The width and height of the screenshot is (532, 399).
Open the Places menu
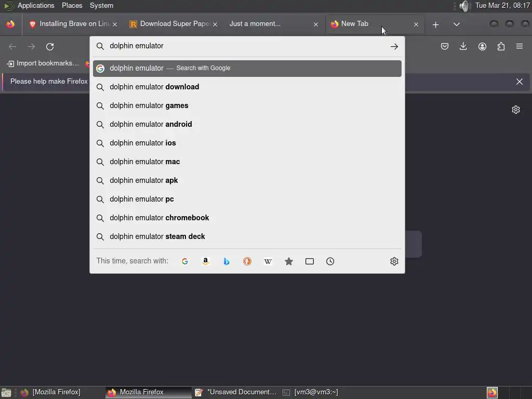pos(72,5)
